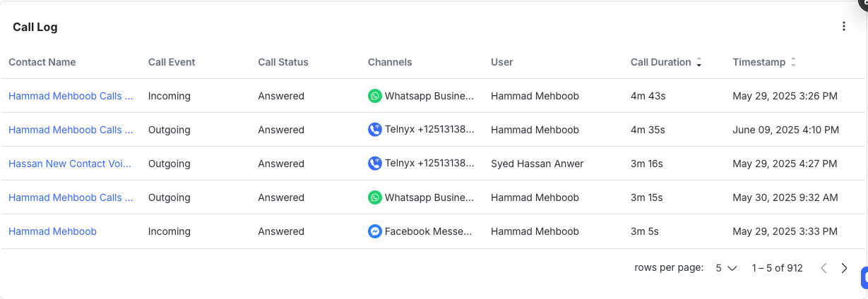The width and height of the screenshot is (868, 299).
Task: Expand the rows per page dropdown
Action: point(726,268)
